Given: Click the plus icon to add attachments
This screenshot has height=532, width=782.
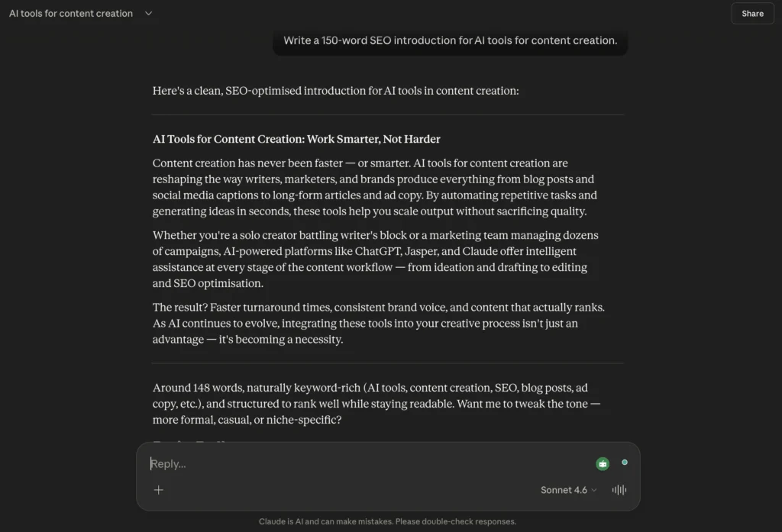Looking at the screenshot, I should coord(158,489).
